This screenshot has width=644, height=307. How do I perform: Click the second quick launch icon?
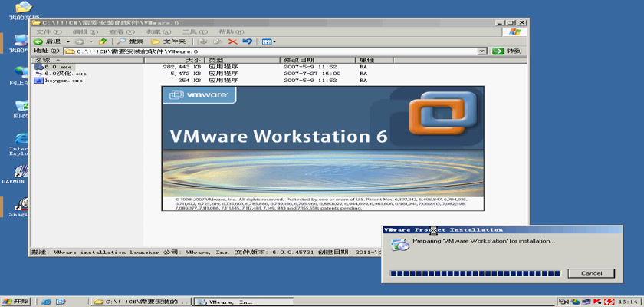point(61,302)
